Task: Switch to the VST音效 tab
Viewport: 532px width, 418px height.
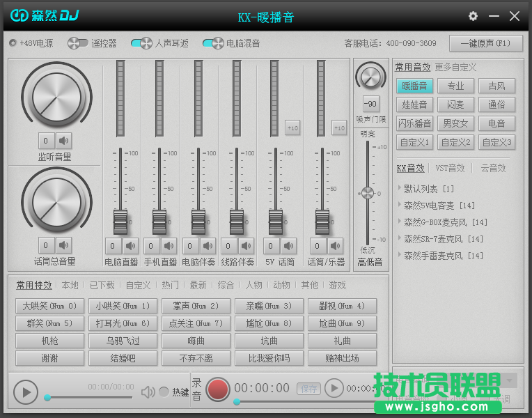Action: tap(450, 168)
